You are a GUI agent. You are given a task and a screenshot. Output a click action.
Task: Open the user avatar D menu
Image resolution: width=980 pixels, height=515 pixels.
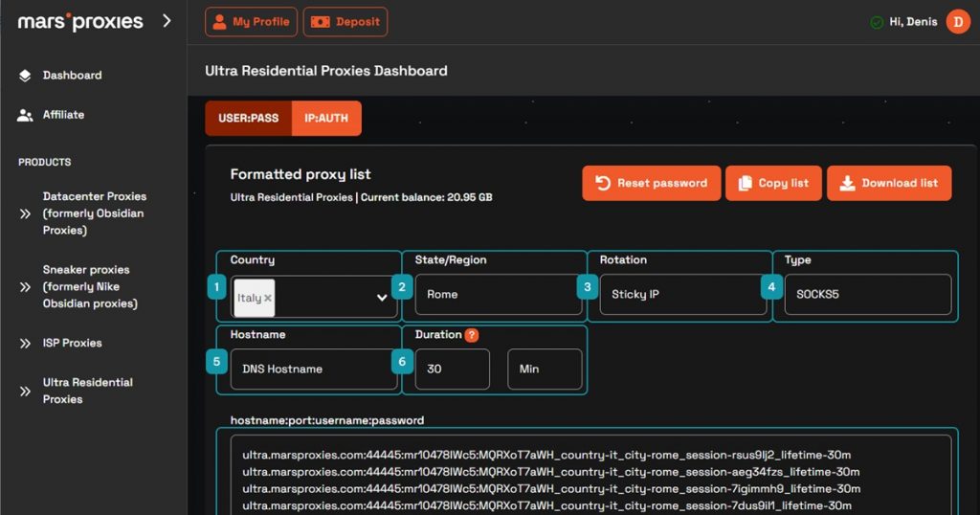click(x=957, y=22)
